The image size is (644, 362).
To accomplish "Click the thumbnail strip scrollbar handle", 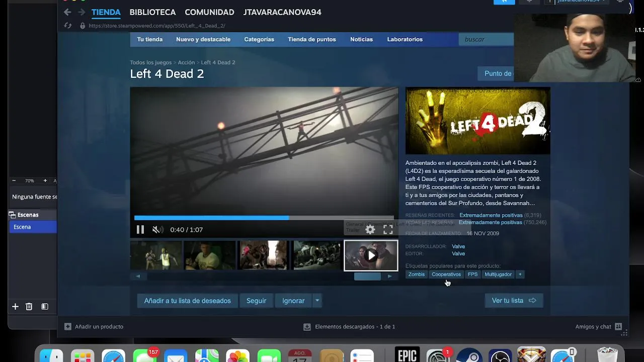I will click(x=367, y=276).
